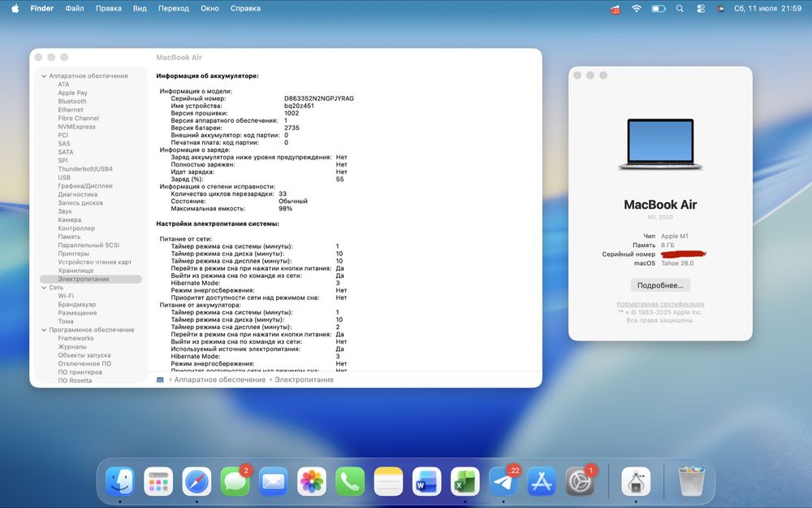Open the Apple menu
This screenshot has height=508, width=812.
[x=15, y=8]
